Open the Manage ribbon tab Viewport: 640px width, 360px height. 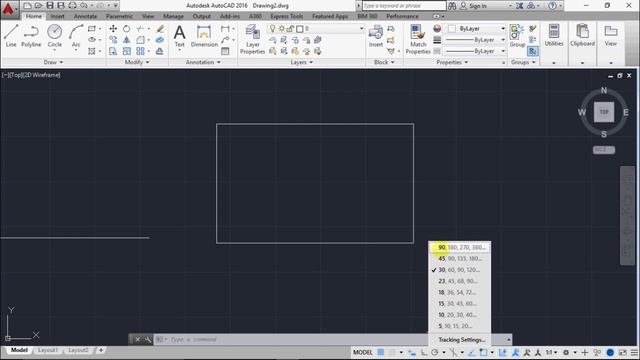pyautogui.click(x=173, y=16)
